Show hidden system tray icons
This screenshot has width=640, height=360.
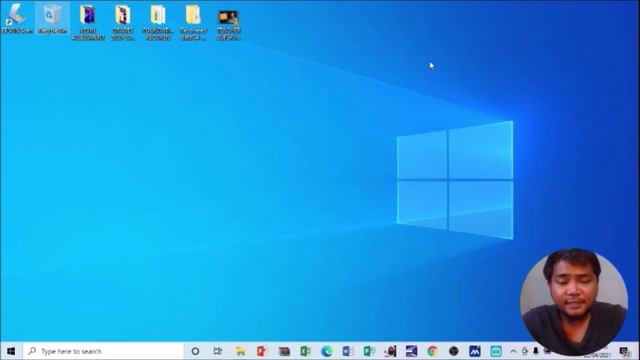[x=513, y=351]
